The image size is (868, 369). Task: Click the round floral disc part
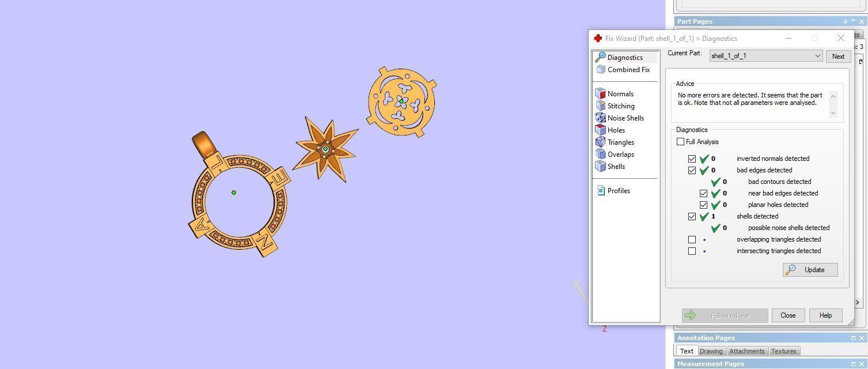tap(401, 102)
